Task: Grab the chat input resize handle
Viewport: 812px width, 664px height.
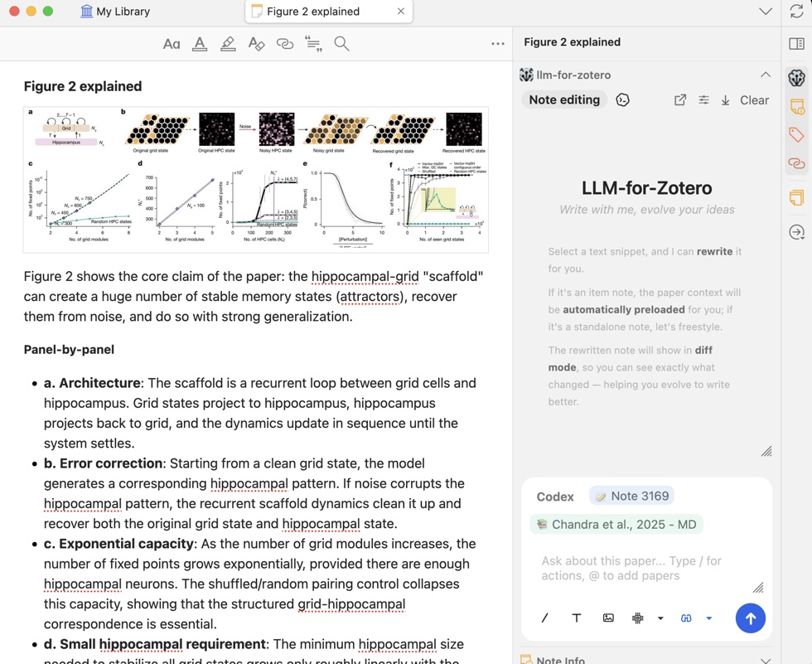Action: (x=758, y=588)
